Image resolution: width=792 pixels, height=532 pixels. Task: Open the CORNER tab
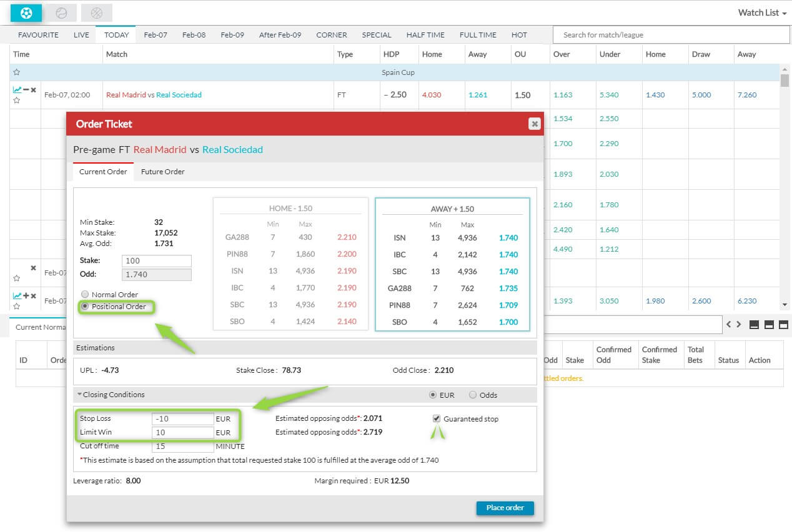332,35
